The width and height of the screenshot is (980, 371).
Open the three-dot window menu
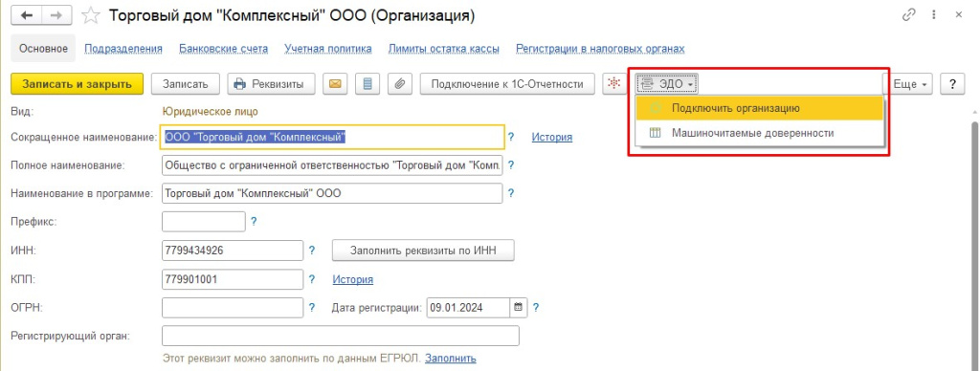pyautogui.click(x=934, y=15)
